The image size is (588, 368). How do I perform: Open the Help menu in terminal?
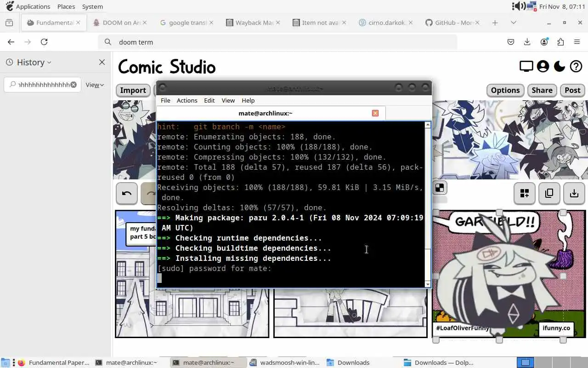[248, 100]
